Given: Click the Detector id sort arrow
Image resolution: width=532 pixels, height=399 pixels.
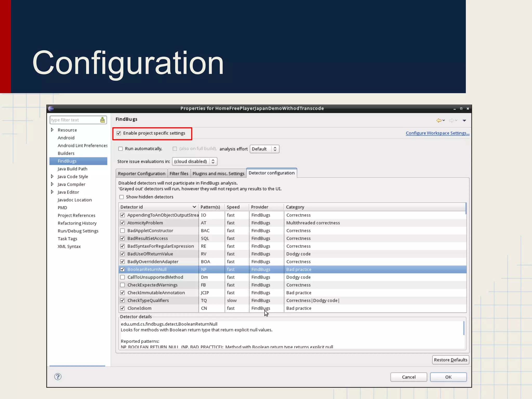Looking at the screenshot, I should tap(194, 207).
